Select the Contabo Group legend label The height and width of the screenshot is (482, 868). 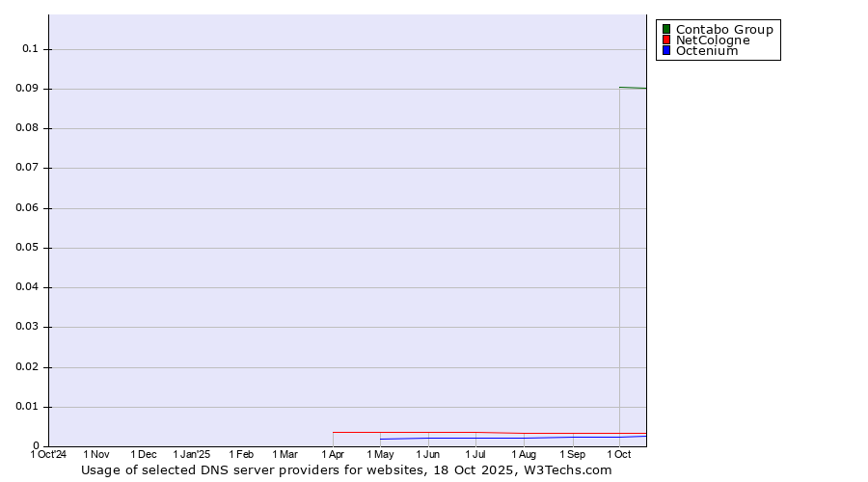click(x=723, y=29)
